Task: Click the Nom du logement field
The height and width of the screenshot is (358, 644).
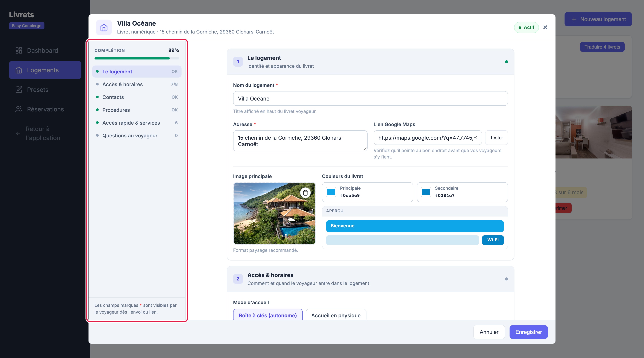Action: tap(370, 98)
